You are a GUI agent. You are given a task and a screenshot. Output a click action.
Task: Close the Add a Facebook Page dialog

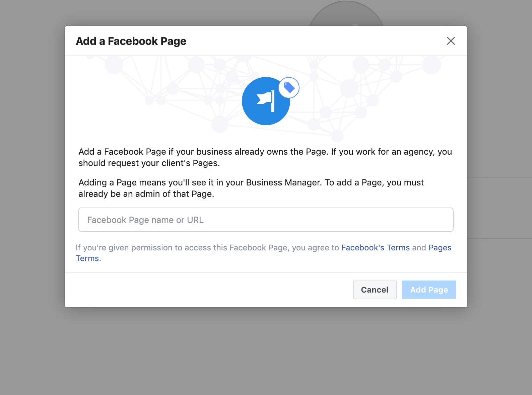(x=451, y=41)
